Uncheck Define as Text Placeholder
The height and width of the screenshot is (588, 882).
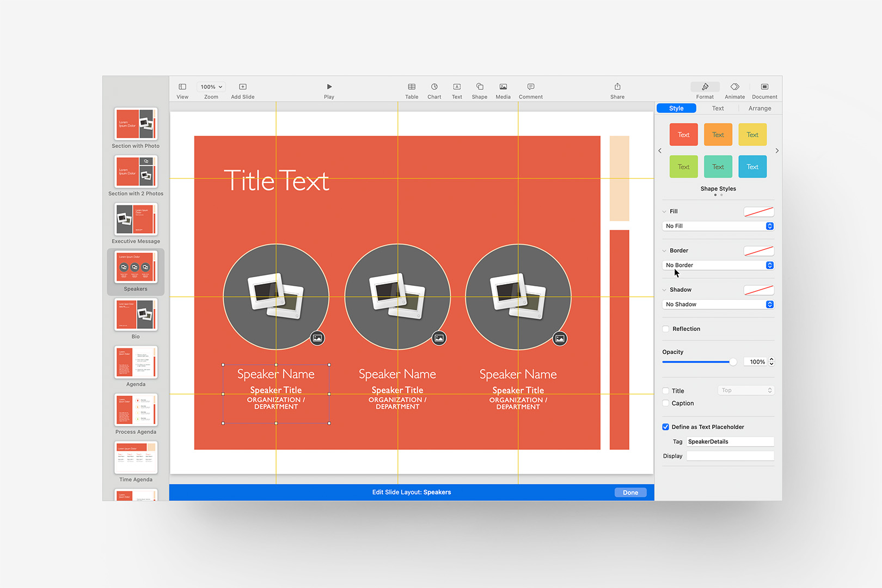pos(665,427)
